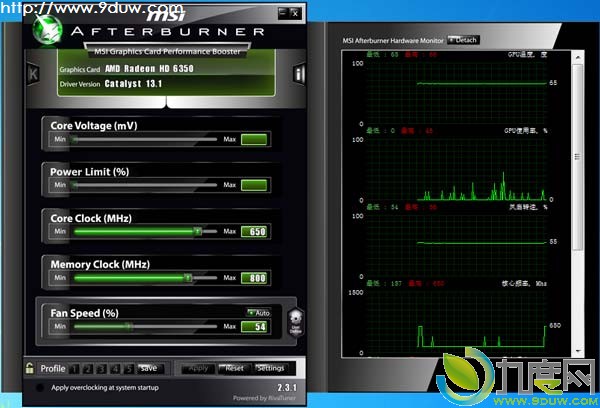Detach the Hardware Monitor panel
The width and height of the screenshot is (600, 408).
(463, 40)
